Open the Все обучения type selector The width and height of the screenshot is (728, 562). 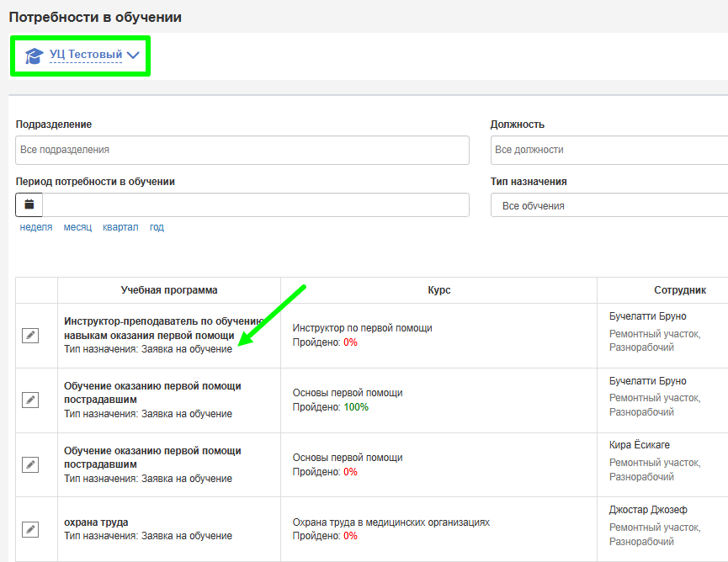pos(609,205)
